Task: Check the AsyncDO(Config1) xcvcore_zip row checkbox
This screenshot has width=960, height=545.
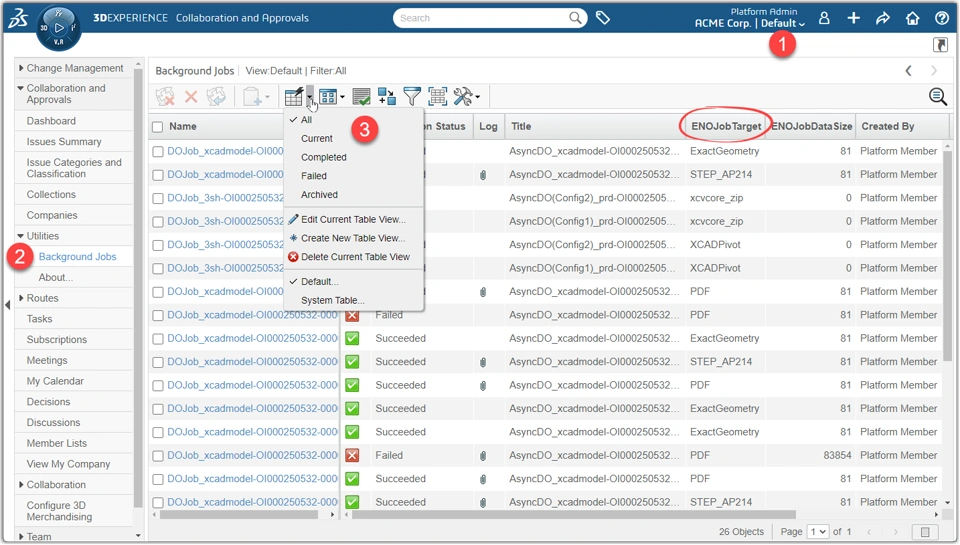Action: tap(158, 222)
